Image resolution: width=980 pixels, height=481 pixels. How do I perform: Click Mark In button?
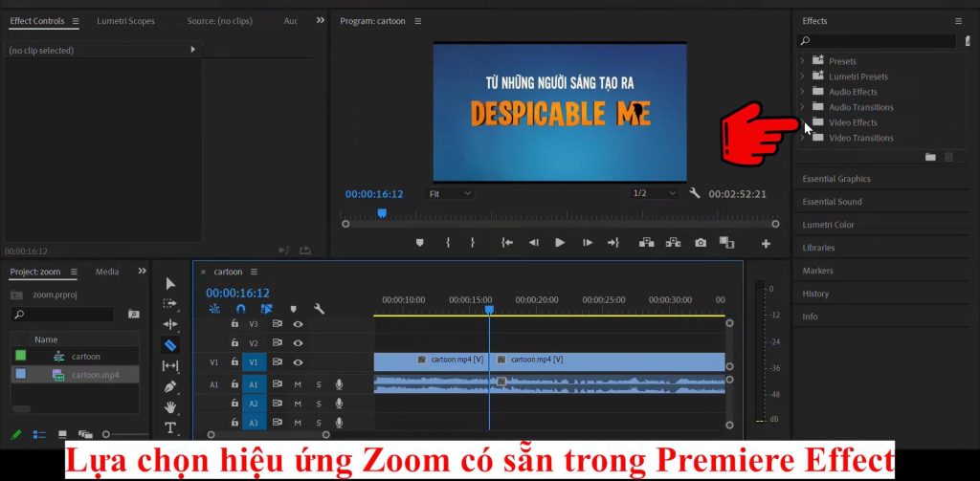(448, 243)
